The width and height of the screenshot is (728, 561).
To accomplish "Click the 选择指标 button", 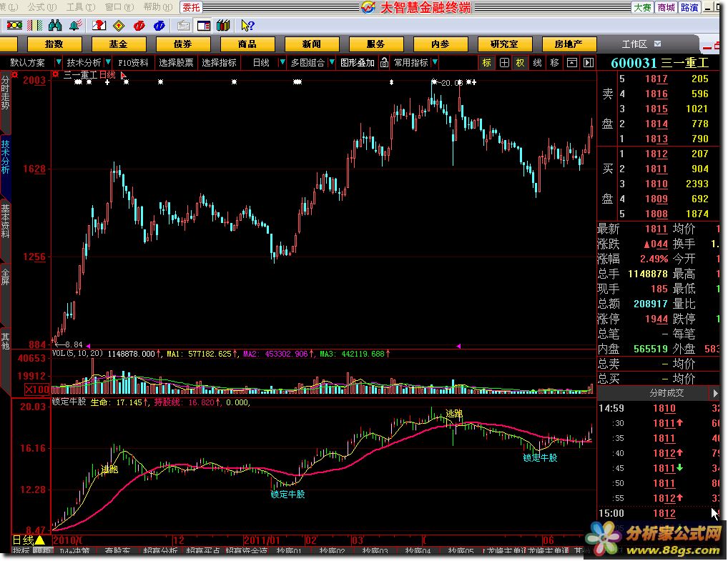I will 219,62.
